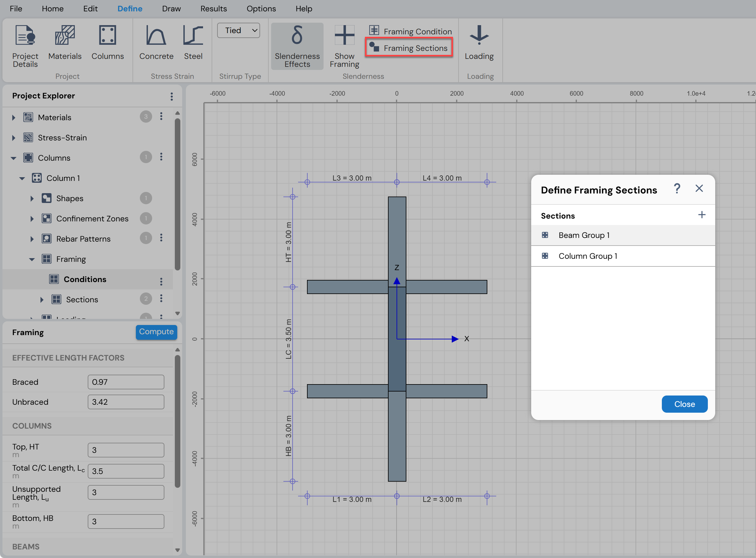This screenshot has width=756, height=558.
Task: Expand the Confinement Zones node
Action: click(x=32, y=219)
